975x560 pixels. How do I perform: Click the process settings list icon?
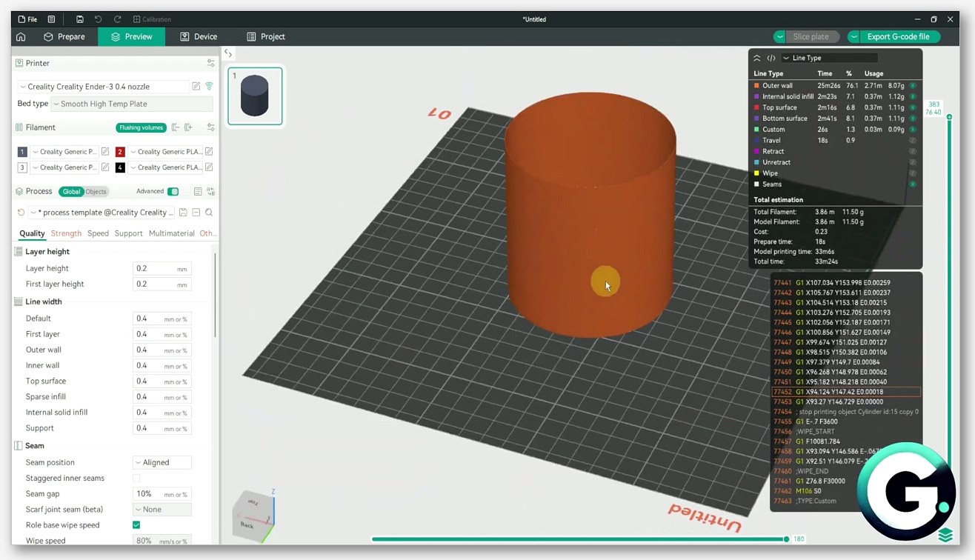[x=198, y=191]
